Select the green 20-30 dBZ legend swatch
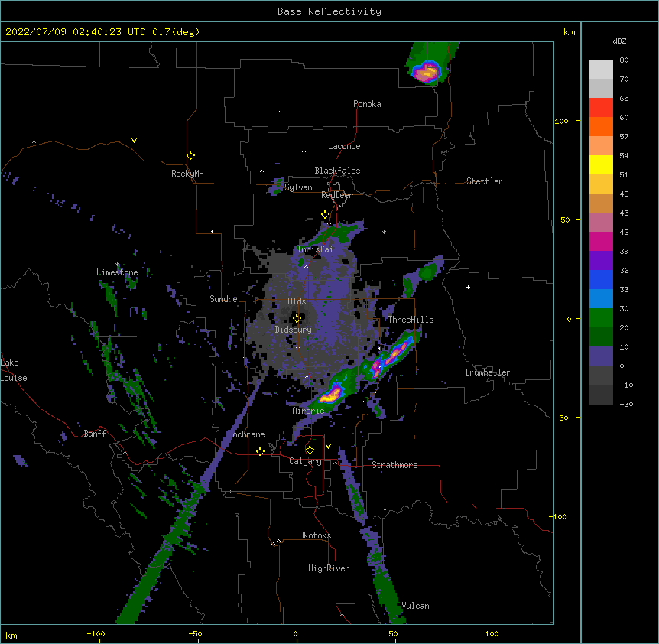The width and height of the screenshot is (659, 644). pyautogui.click(x=601, y=318)
